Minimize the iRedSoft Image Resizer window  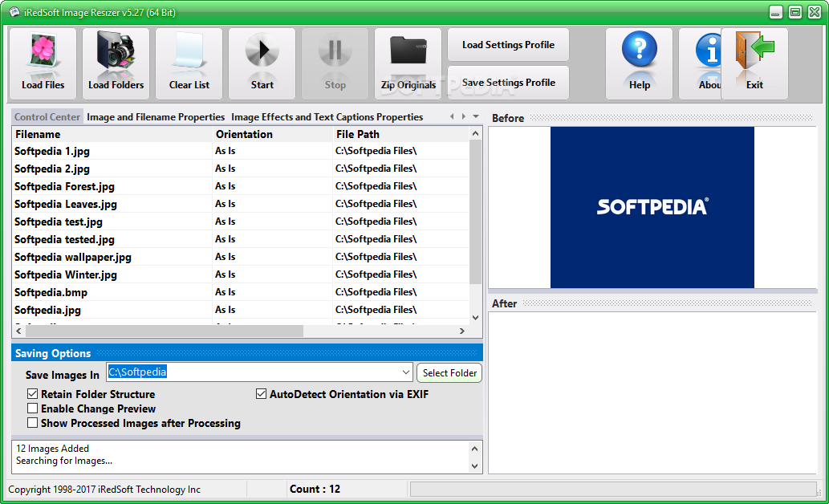(x=775, y=12)
